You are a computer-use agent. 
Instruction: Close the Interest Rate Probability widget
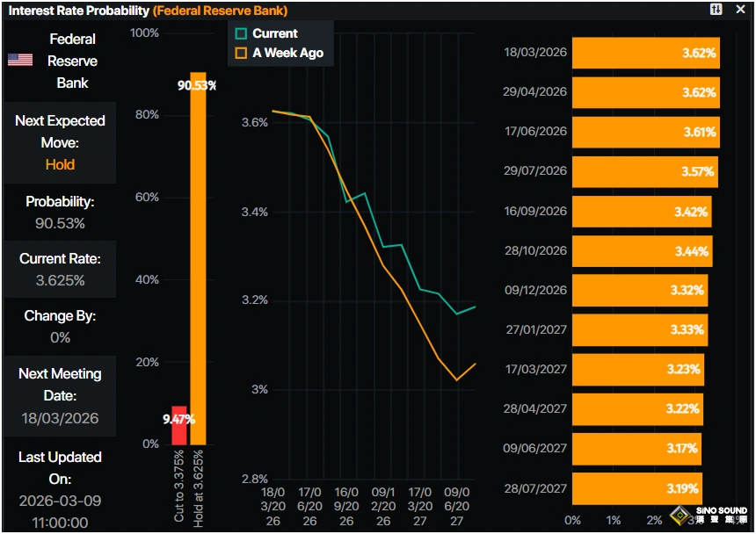pos(741,9)
